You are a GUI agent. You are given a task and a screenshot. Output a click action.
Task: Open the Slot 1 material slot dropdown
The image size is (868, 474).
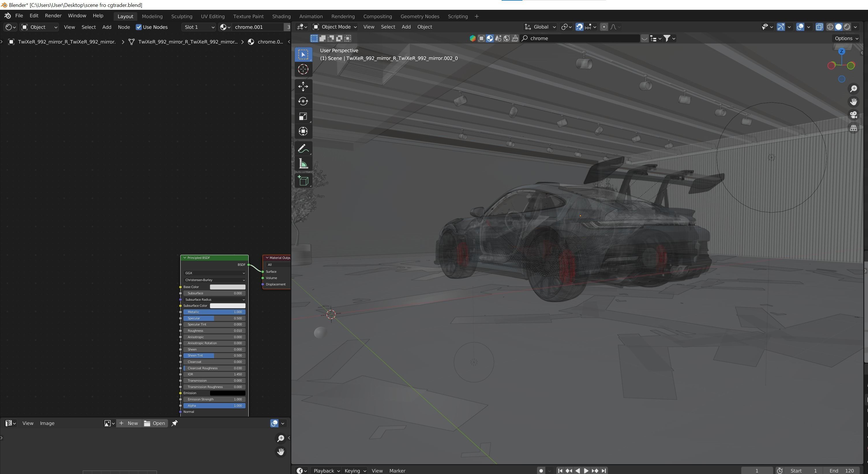199,27
